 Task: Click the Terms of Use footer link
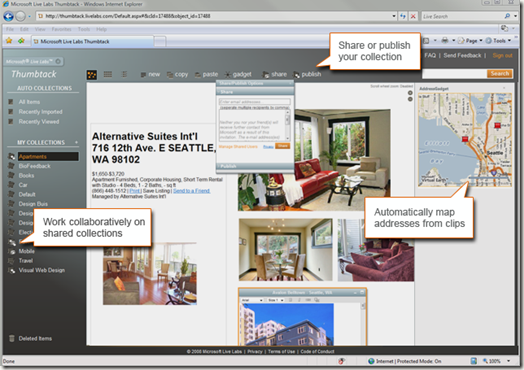[x=281, y=351]
